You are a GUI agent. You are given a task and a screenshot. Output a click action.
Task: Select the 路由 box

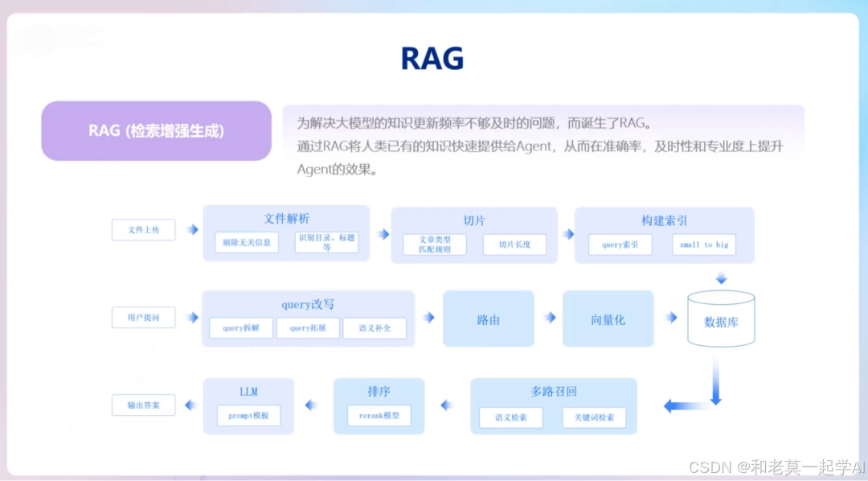[488, 319]
